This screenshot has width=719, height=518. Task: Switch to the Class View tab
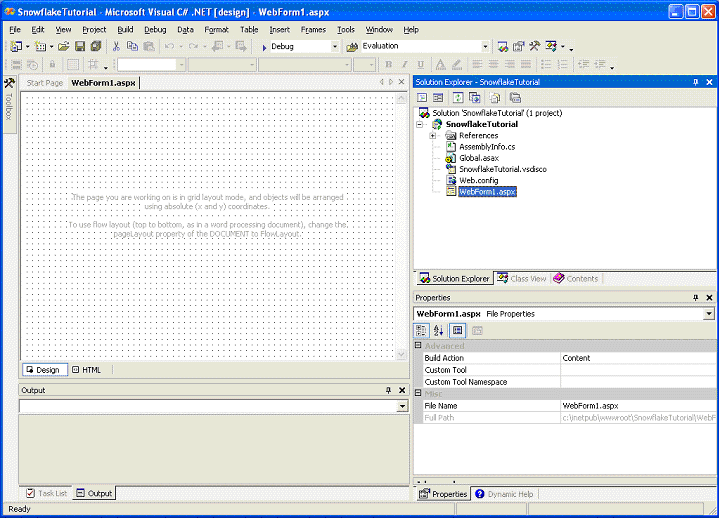[522, 279]
